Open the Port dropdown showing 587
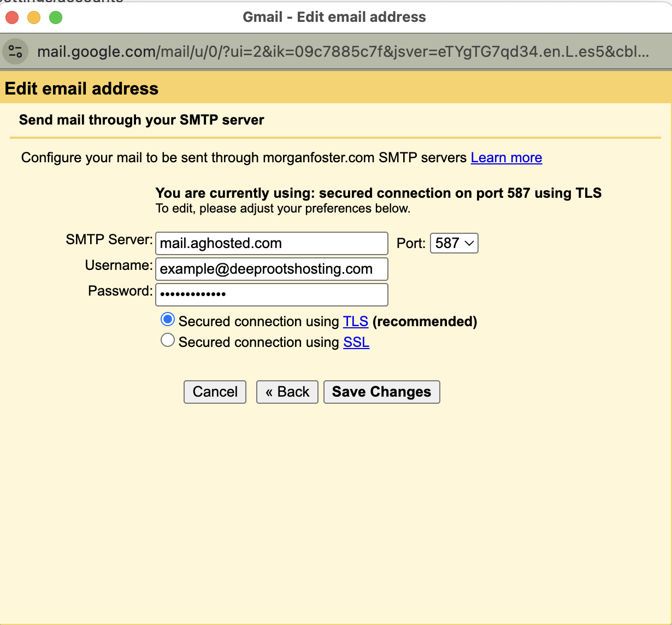This screenshot has height=625, width=672. tap(454, 243)
